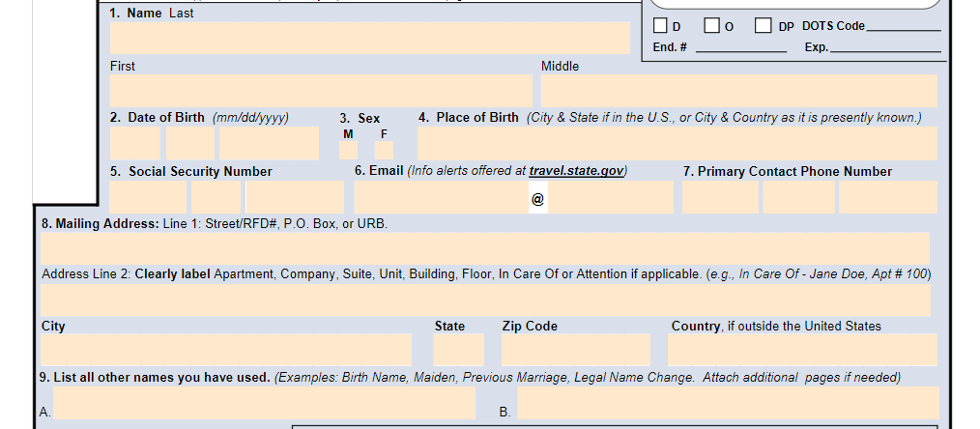
Task: Click the Address Line 2 field
Action: coord(485,300)
